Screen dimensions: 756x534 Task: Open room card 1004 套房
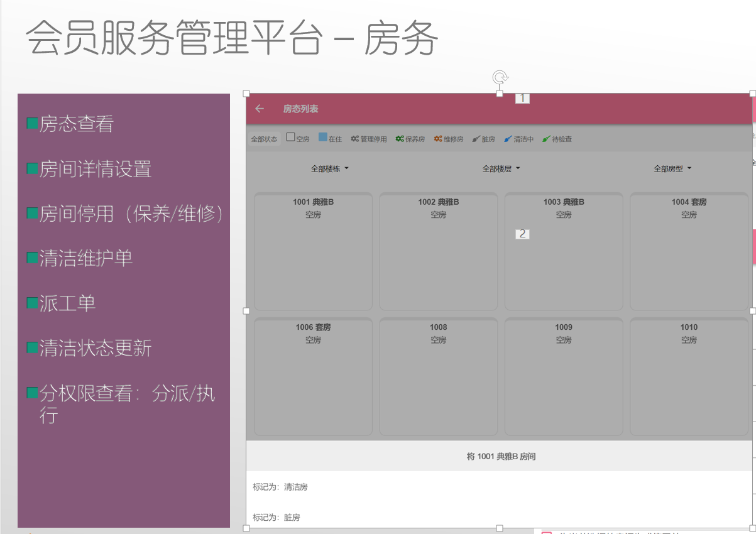point(689,251)
